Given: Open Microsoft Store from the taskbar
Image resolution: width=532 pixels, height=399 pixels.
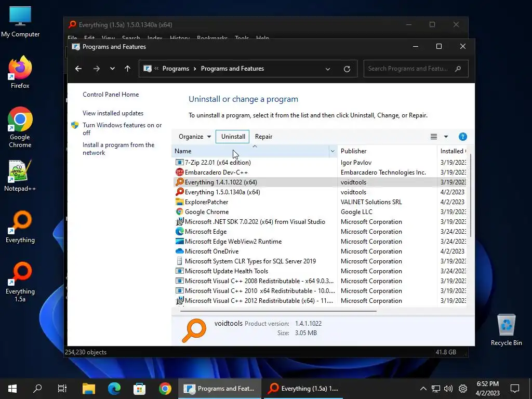Looking at the screenshot, I should coord(139,389).
